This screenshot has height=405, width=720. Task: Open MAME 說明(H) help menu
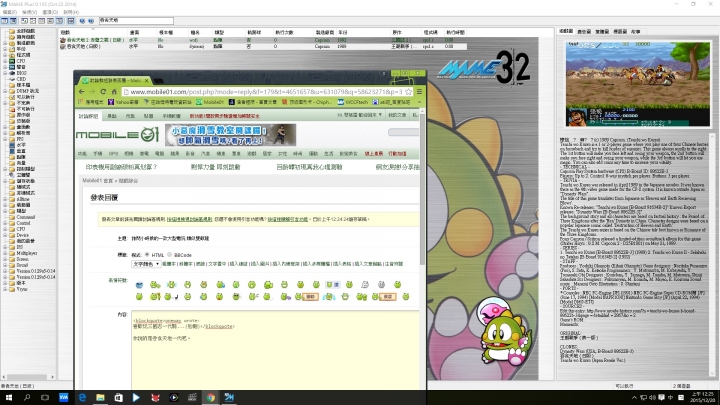point(71,12)
